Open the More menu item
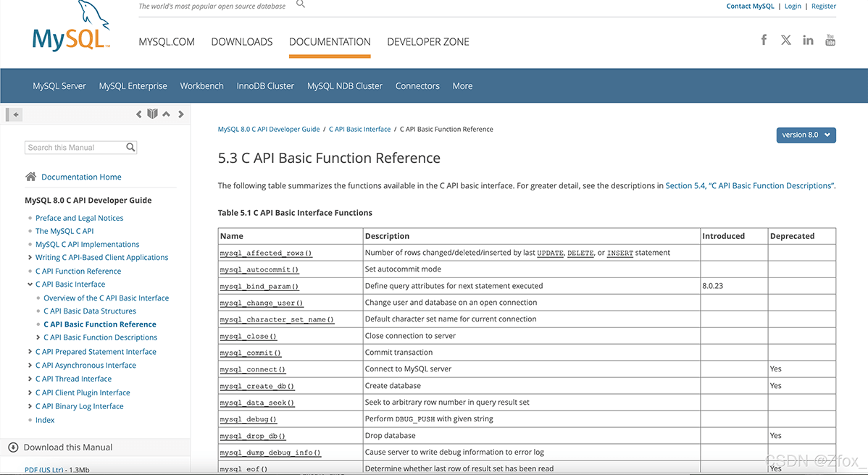The height and width of the screenshot is (475, 868). coord(462,85)
